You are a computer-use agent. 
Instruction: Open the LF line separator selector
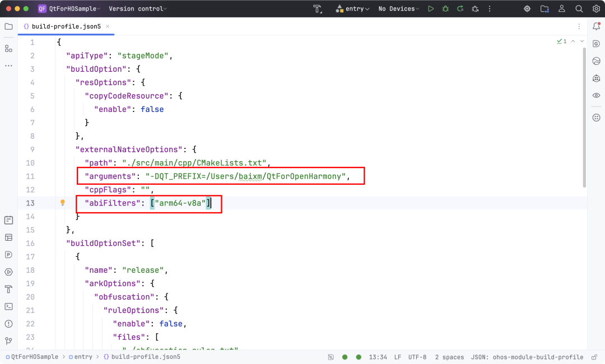(397, 357)
